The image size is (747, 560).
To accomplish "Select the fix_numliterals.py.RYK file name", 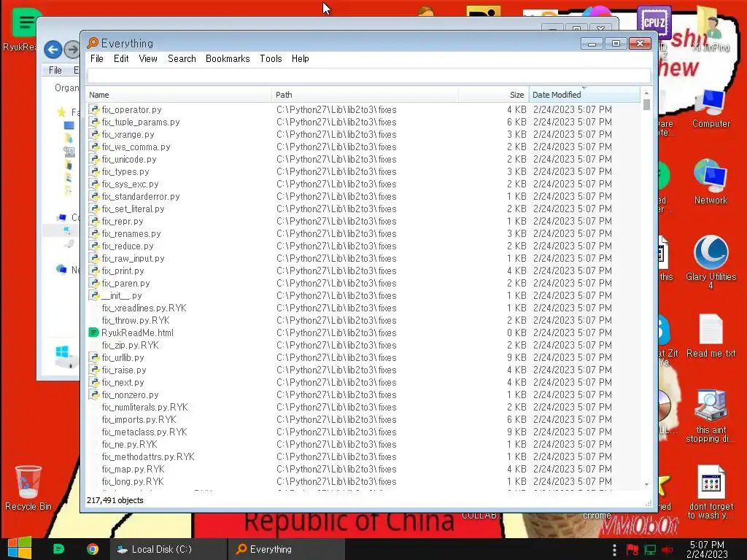I will pos(145,407).
